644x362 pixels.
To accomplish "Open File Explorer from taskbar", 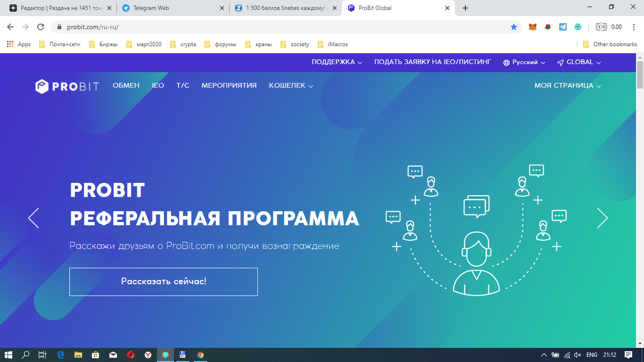I will point(78,354).
